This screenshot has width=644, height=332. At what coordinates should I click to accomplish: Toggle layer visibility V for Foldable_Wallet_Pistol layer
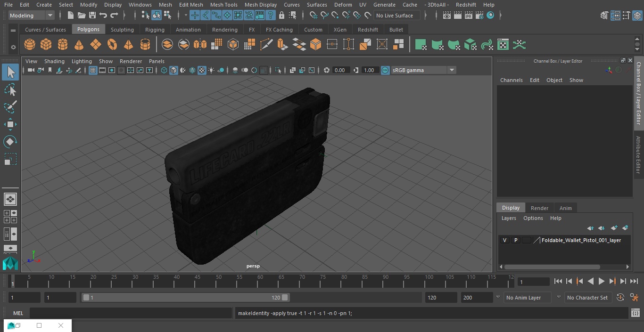pyautogui.click(x=504, y=240)
